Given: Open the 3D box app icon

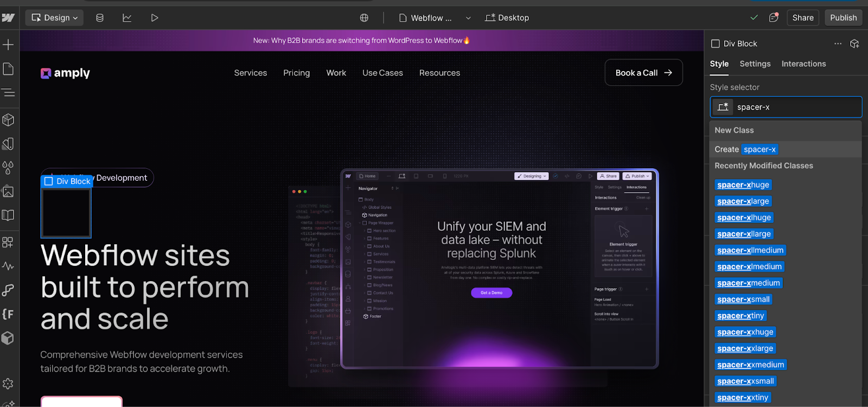Looking at the screenshot, I should [x=8, y=338].
